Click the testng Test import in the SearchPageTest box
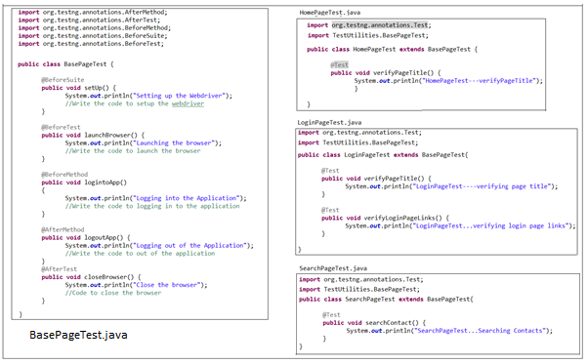Screen dimensions: 588x364 [x=361, y=279]
